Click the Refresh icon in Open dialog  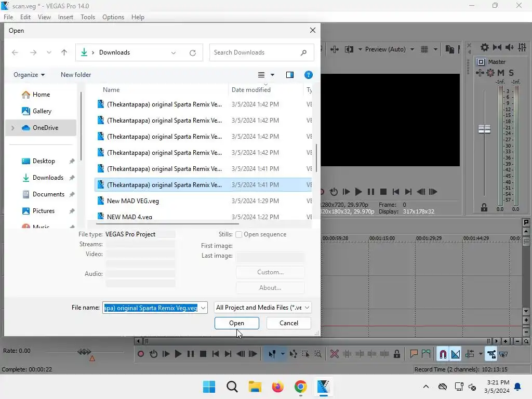pyautogui.click(x=193, y=52)
